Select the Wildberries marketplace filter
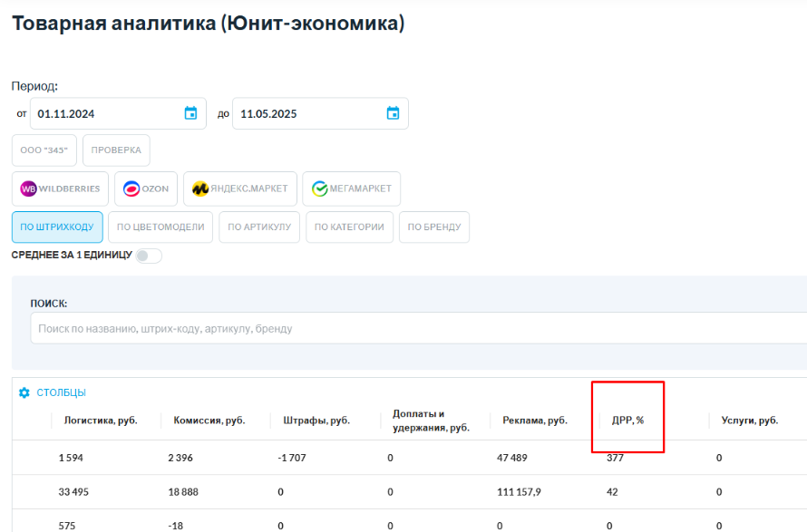This screenshot has height=532, width=807. (61, 189)
